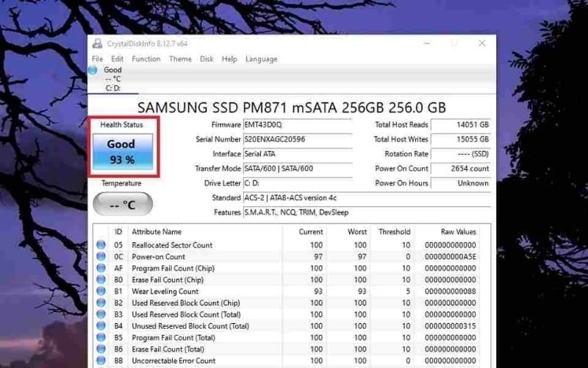The height and width of the screenshot is (368, 588).
Task: Click status orb for Reallocated Sector Count
Action: (x=101, y=245)
